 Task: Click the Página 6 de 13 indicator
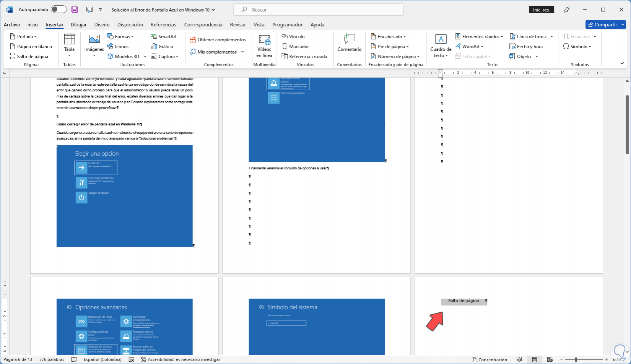(x=18, y=359)
